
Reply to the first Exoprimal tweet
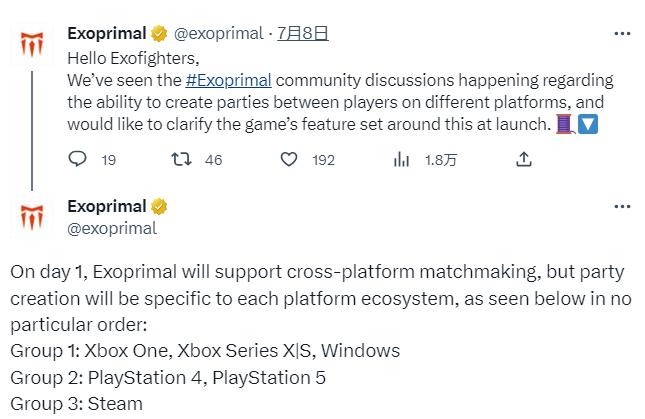78,159
